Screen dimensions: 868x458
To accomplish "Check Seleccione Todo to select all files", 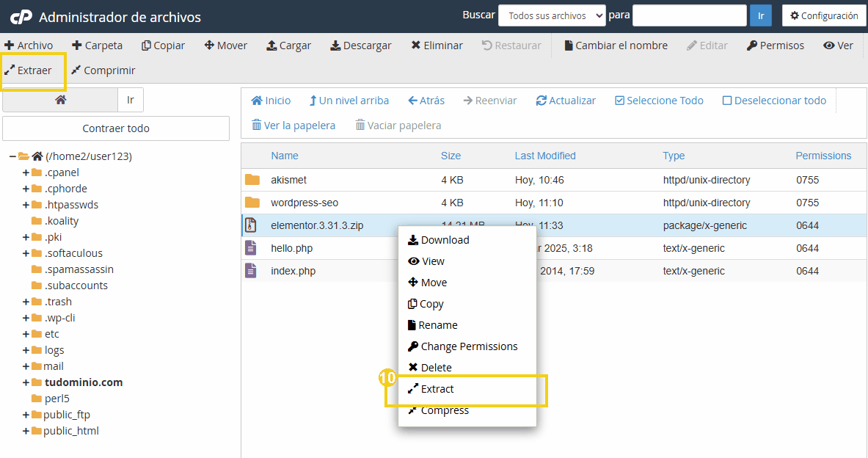I will click(620, 101).
